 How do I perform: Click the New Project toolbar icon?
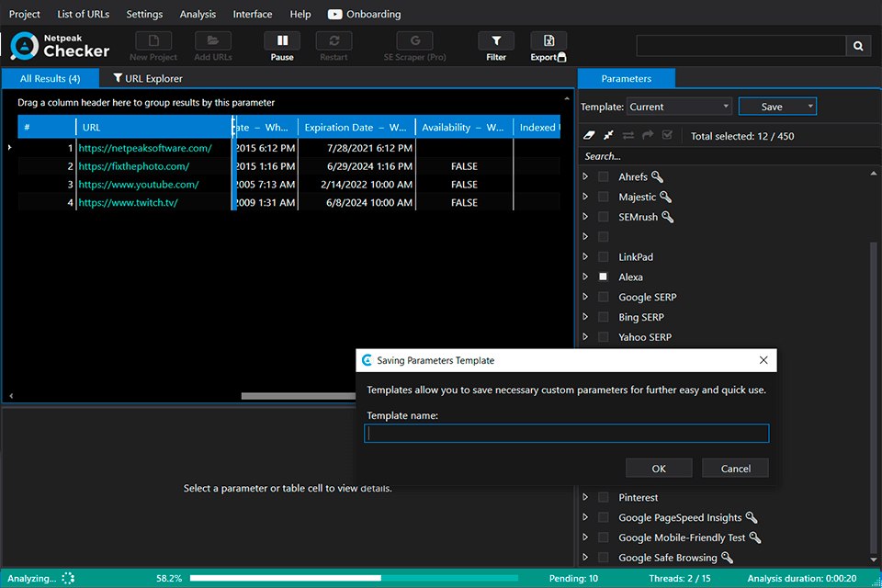tap(153, 41)
